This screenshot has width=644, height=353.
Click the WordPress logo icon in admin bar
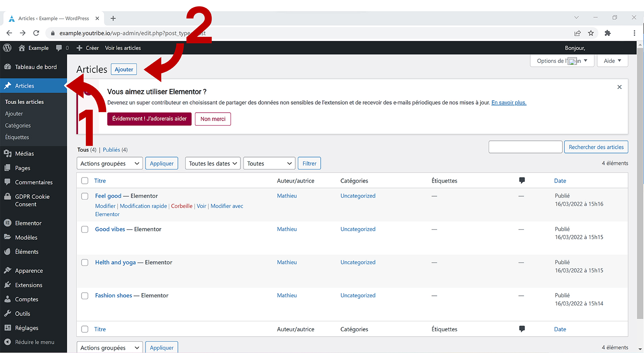point(7,48)
